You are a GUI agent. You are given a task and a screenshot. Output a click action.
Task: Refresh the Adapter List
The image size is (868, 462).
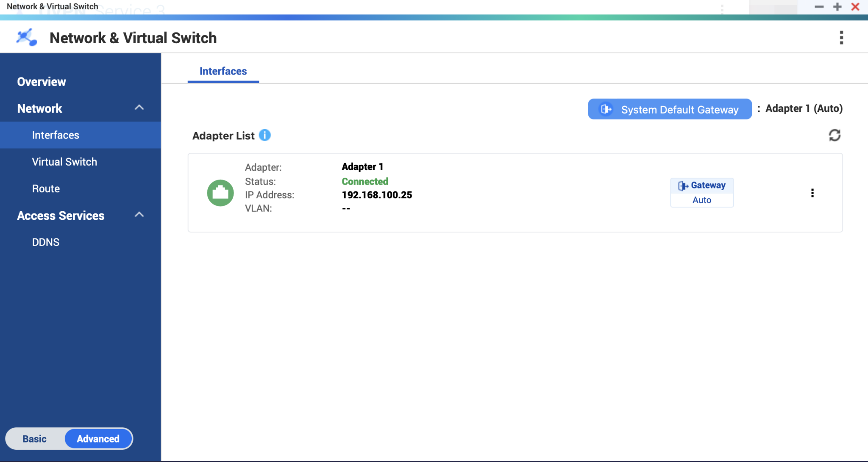tap(834, 135)
